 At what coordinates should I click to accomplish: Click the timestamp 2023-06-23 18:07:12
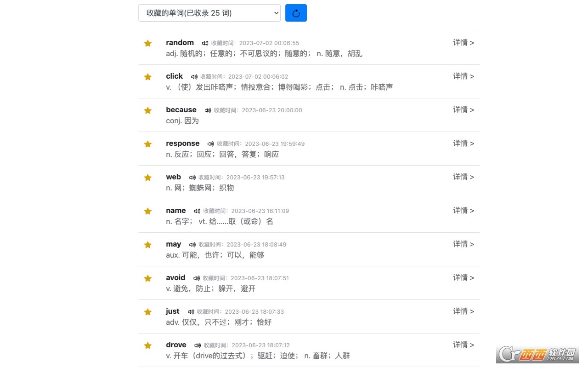pos(260,345)
